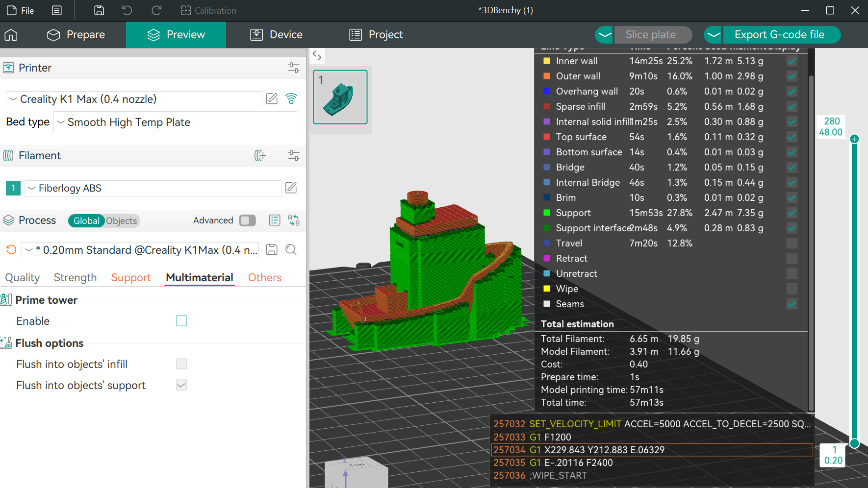Search process settings magnifier icon
Viewport: 868px width, 488px height.
pos(291,250)
